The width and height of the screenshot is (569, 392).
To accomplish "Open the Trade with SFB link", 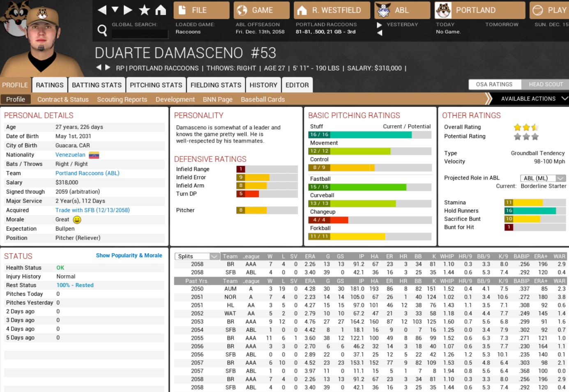I will (92, 210).
